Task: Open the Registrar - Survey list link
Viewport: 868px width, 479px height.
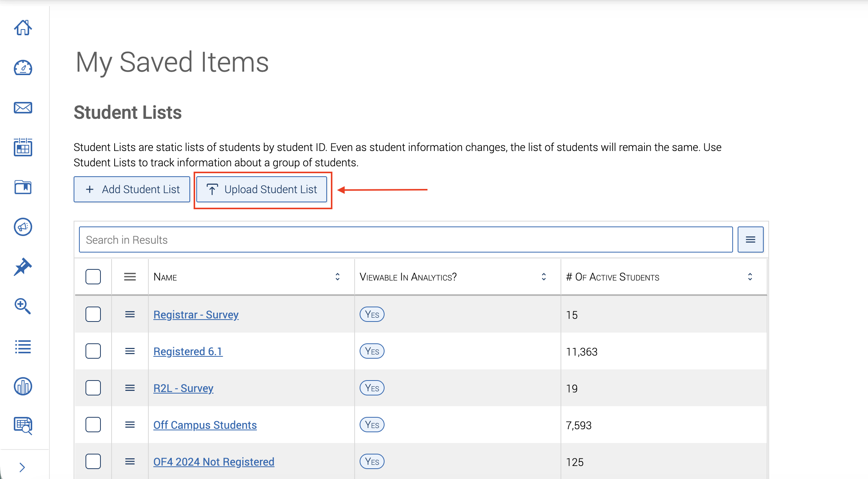Action: pos(196,315)
